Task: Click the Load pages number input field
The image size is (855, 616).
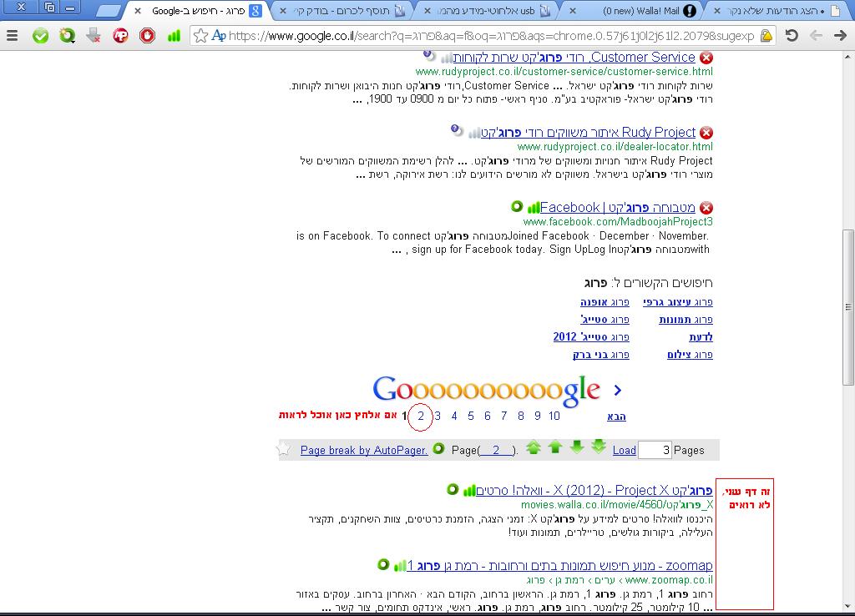Action: 655,450
